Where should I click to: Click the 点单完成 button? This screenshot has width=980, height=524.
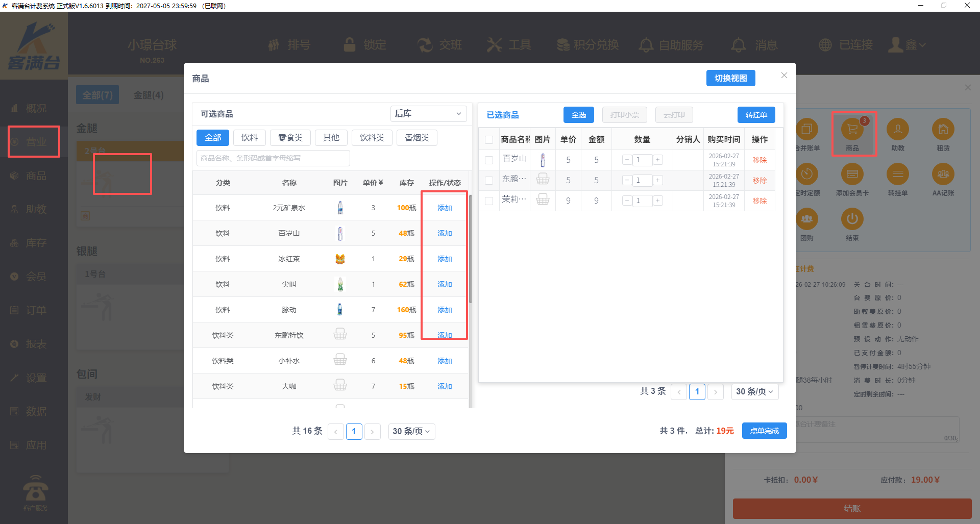pos(764,431)
